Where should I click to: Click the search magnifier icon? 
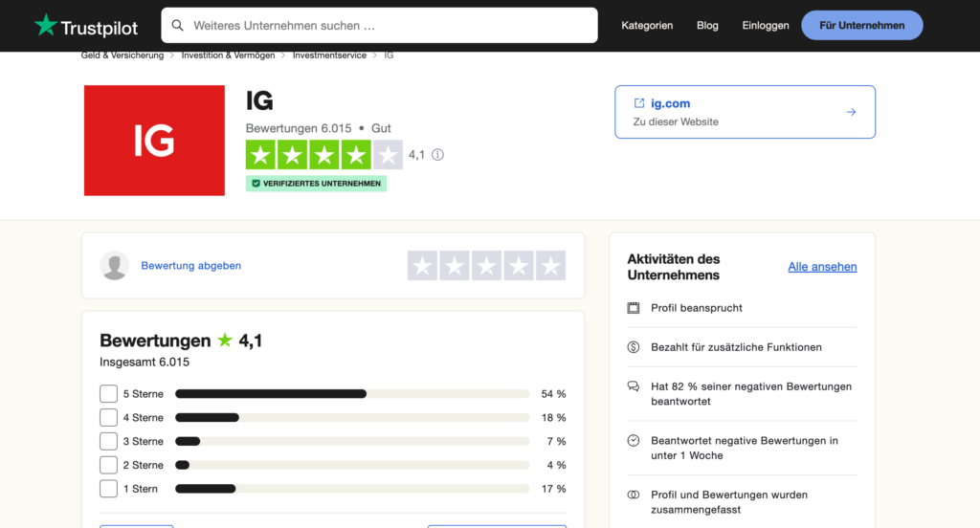[x=177, y=26]
